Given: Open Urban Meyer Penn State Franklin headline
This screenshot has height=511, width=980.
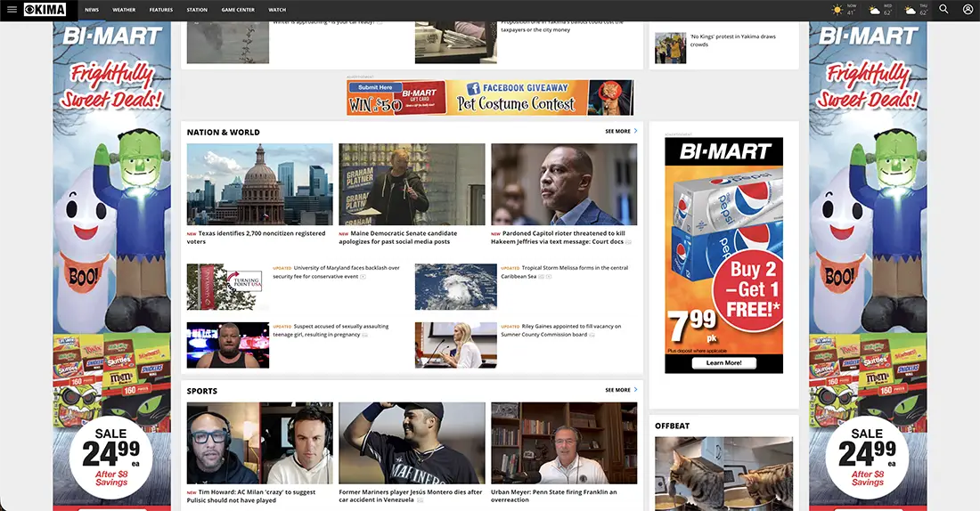Looking at the screenshot, I should click(554, 496).
